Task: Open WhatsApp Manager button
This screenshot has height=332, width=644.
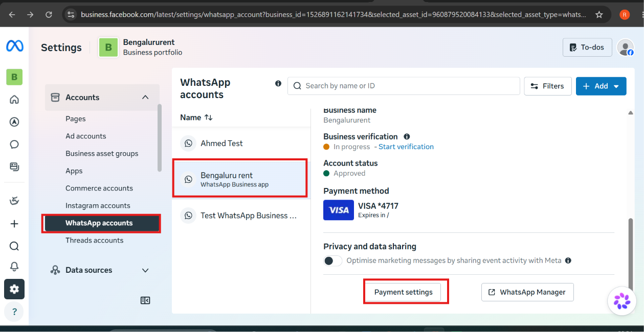Action: point(527,292)
